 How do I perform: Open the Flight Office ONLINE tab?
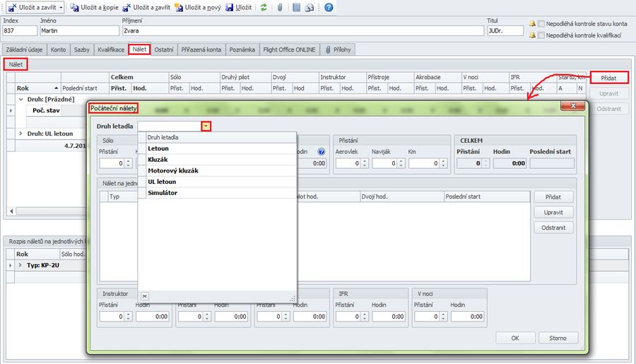click(289, 49)
